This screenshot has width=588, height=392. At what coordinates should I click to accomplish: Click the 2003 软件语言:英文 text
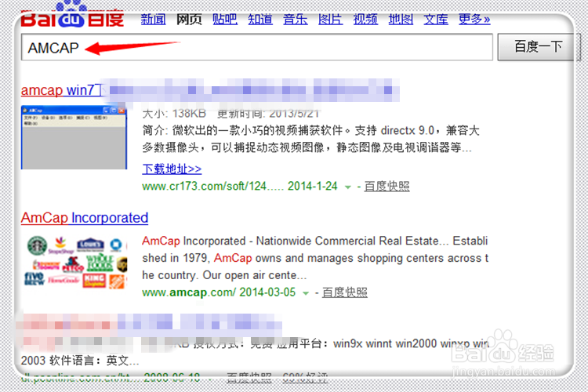[80, 361]
